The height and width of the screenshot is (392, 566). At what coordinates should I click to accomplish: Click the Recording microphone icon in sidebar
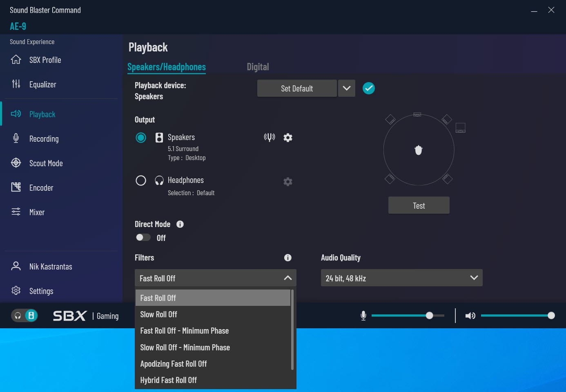tap(16, 138)
